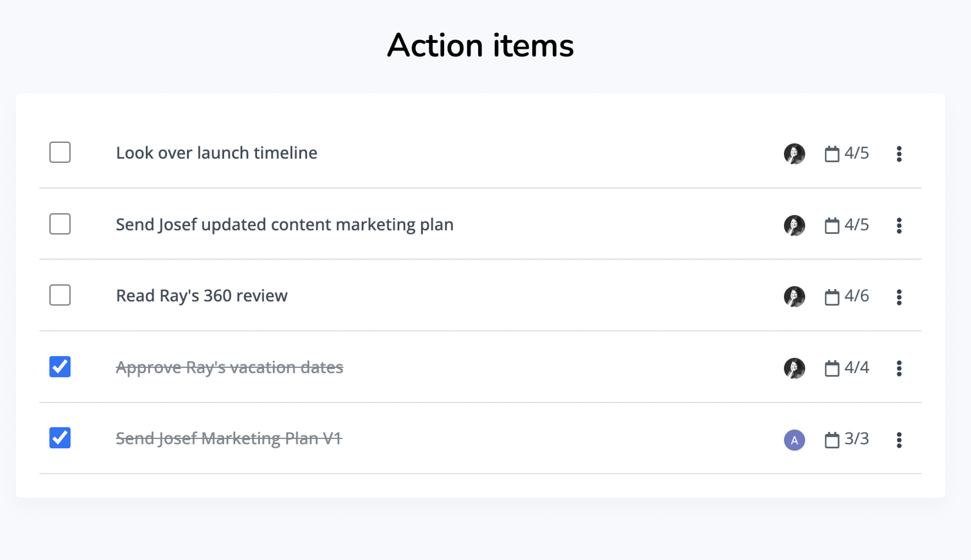Tick the Send Josef updated content marketing plan checkbox
The height and width of the screenshot is (560, 971).
pos(60,224)
